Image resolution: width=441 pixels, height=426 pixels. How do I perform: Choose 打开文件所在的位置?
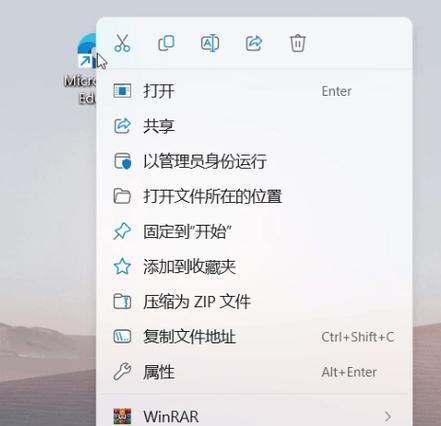[x=254, y=196]
